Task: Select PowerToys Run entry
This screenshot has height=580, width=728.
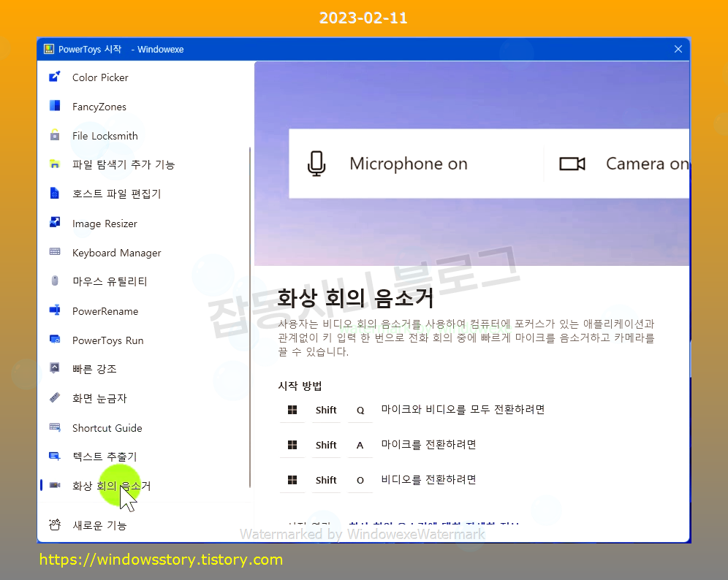Action: 144,340
